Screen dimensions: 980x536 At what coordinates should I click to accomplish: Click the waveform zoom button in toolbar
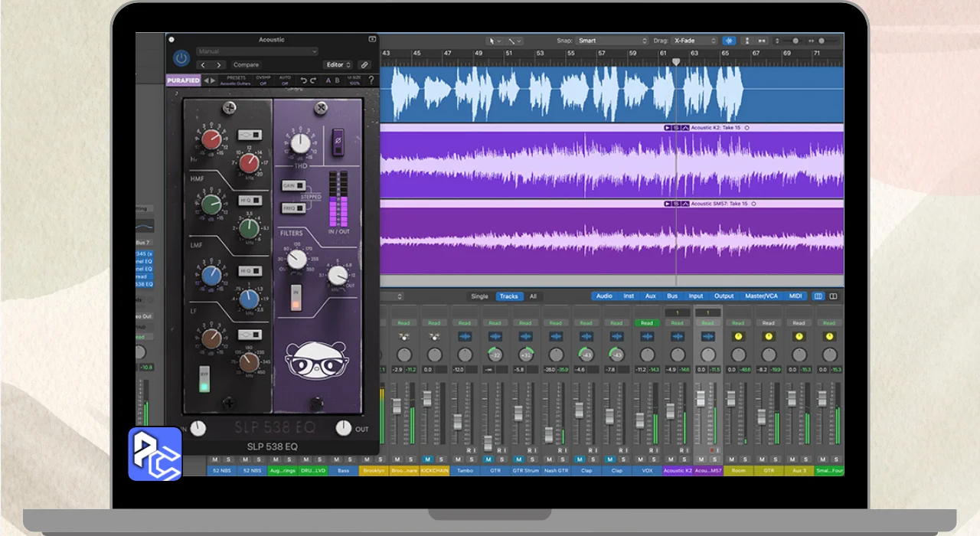(728, 41)
